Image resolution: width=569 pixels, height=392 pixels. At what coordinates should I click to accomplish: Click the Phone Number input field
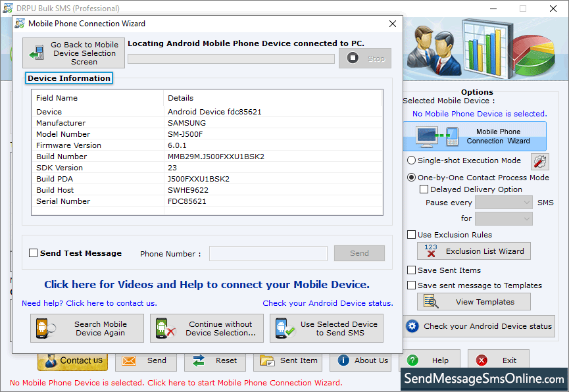coord(268,253)
